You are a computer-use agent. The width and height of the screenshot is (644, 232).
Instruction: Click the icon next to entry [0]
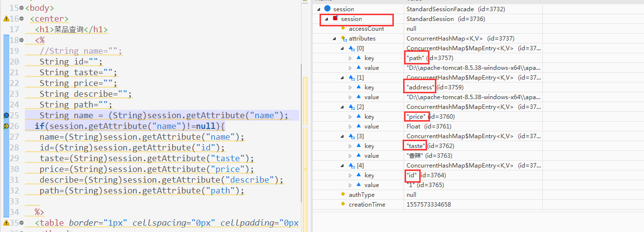[351, 48]
